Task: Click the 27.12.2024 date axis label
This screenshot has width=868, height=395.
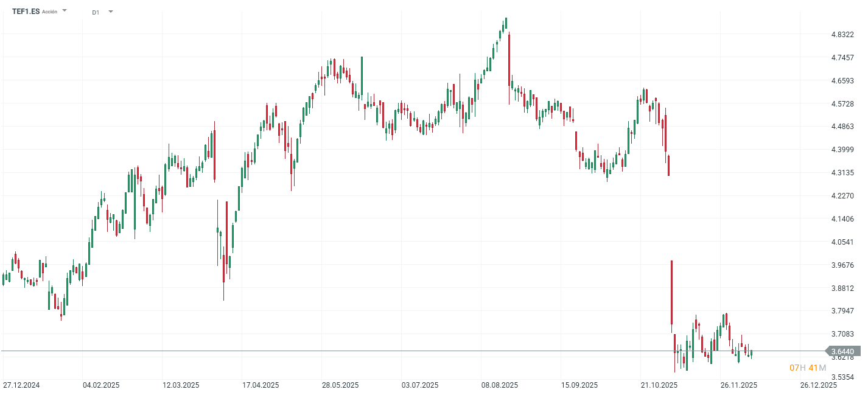Action: pos(21,385)
